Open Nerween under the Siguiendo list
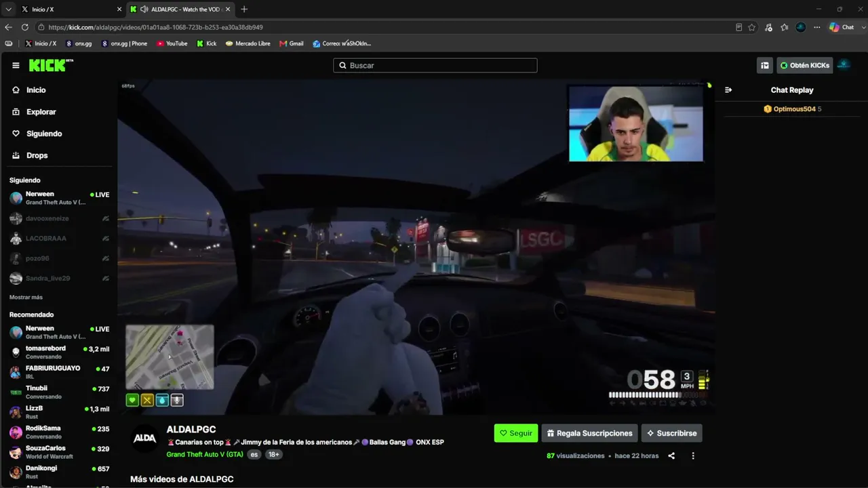Image resolution: width=868 pixels, height=488 pixels. (x=59, y=198)
